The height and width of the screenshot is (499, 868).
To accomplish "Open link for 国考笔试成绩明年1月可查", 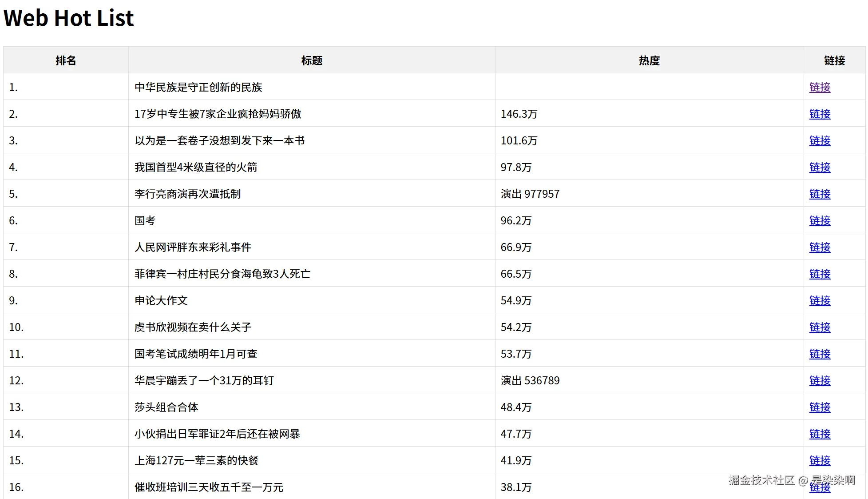I will [x=819, y=354].
